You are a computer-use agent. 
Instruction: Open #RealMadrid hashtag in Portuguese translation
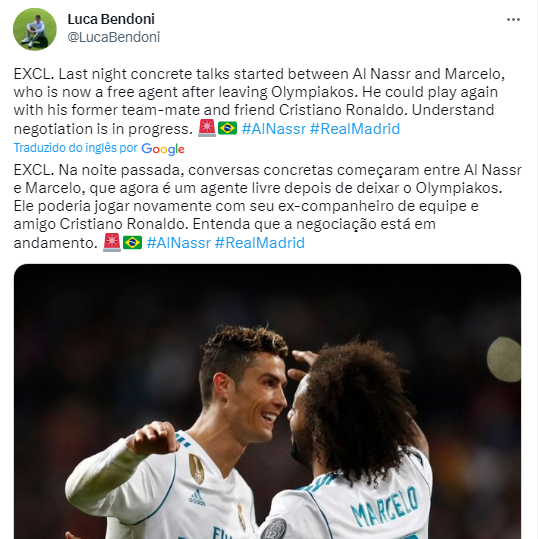[260, 243]
